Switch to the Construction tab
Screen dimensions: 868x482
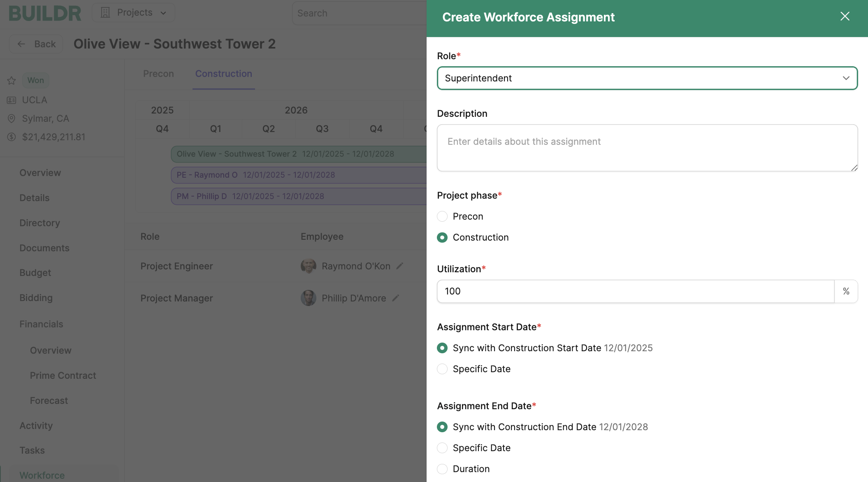(223, 74)
